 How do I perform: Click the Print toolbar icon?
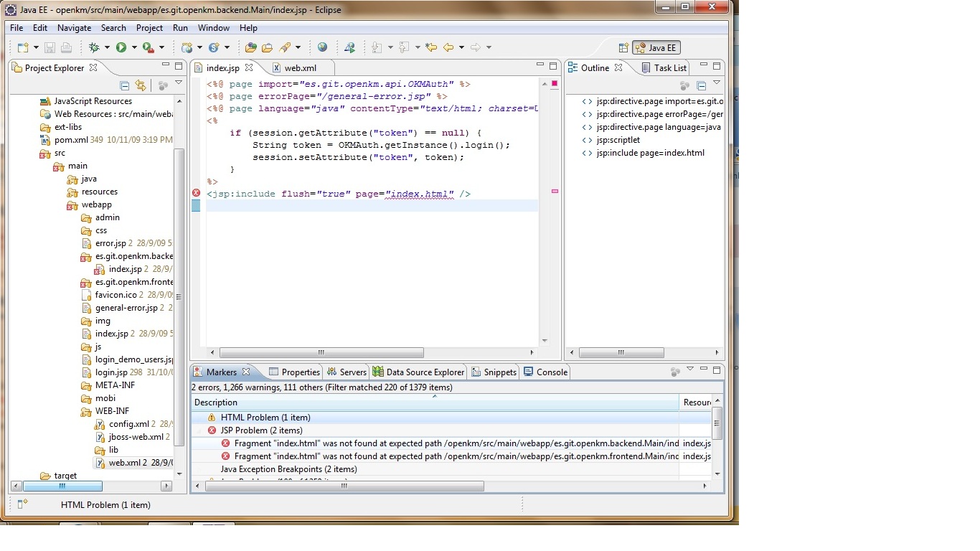[x=66, y=47]
